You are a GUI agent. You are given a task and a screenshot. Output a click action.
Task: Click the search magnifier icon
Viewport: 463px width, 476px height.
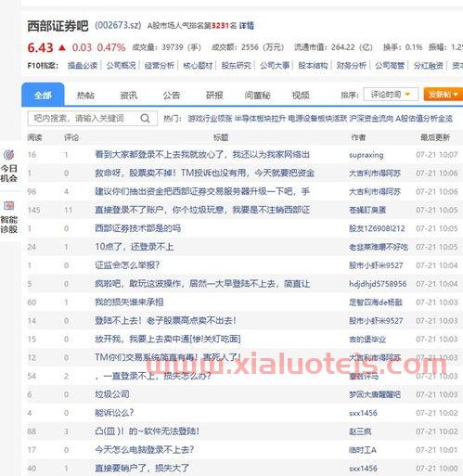point(145,118)
